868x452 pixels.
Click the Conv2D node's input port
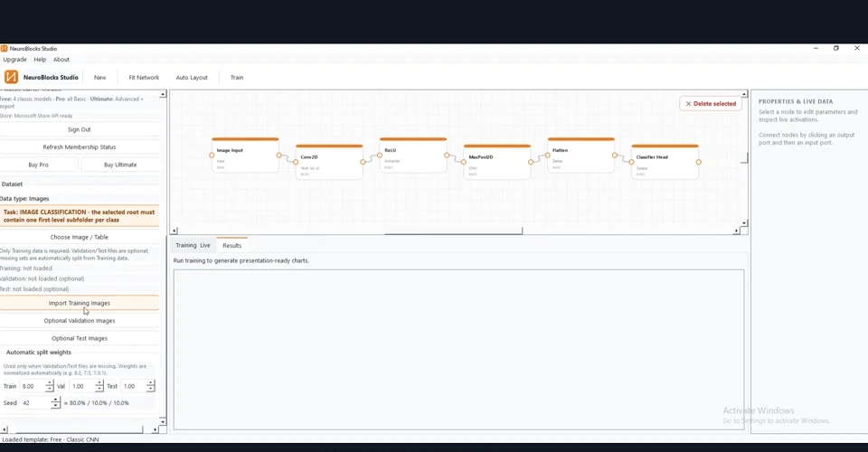(x=296, y=162)
